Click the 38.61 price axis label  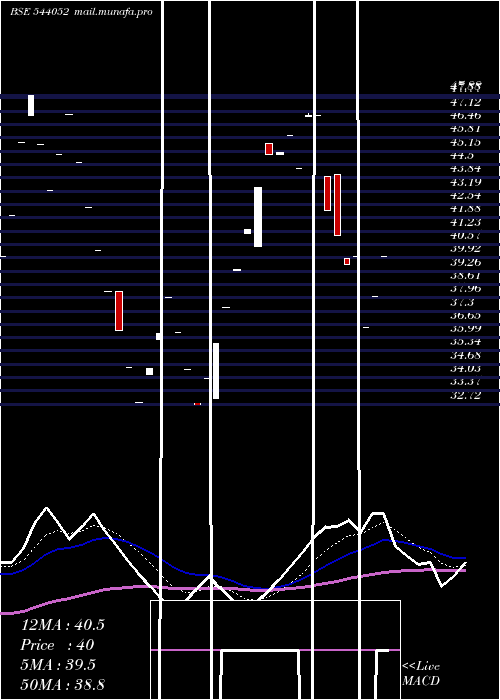coord(466,275)
